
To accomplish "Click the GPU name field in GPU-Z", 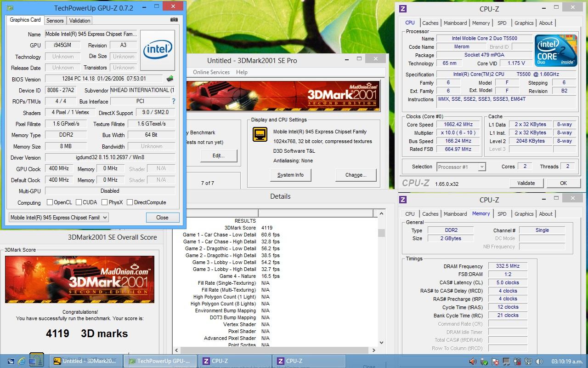I will (x=91, y=34).
